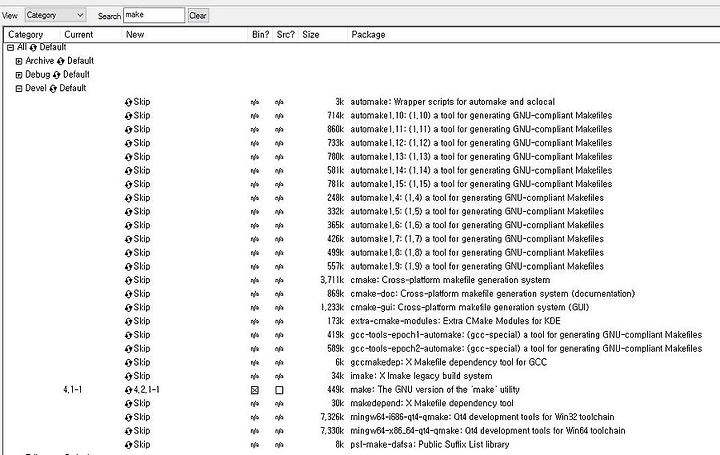Viewport: 720px width, 455px height.
Task: Click the current version 4.1-1 cell
Action: 73,390
